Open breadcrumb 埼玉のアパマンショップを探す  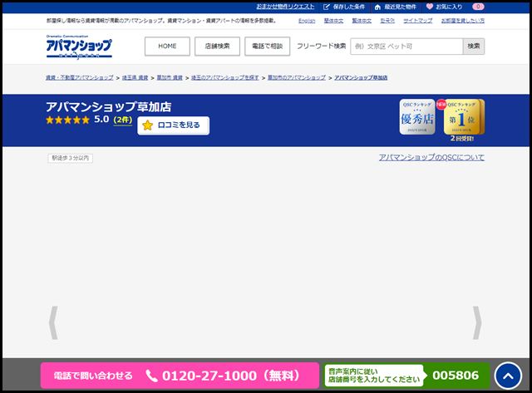tap(225, 77)
